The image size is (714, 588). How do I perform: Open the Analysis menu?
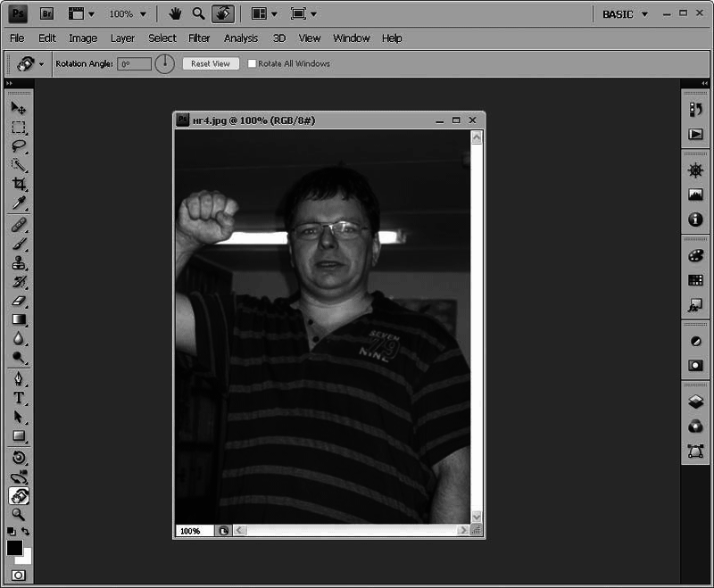tap(240, 37)
